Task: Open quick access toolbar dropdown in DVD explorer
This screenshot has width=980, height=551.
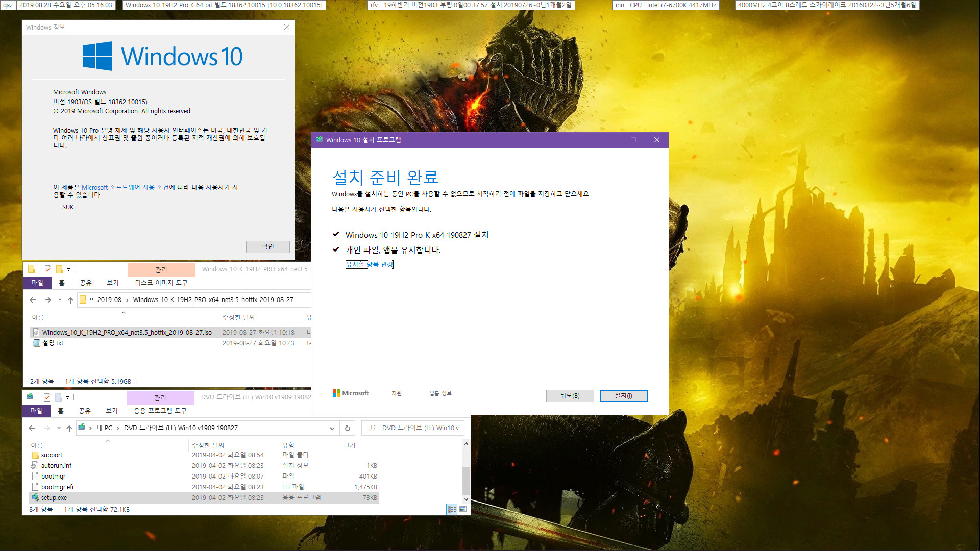Action: pos(67,397)
